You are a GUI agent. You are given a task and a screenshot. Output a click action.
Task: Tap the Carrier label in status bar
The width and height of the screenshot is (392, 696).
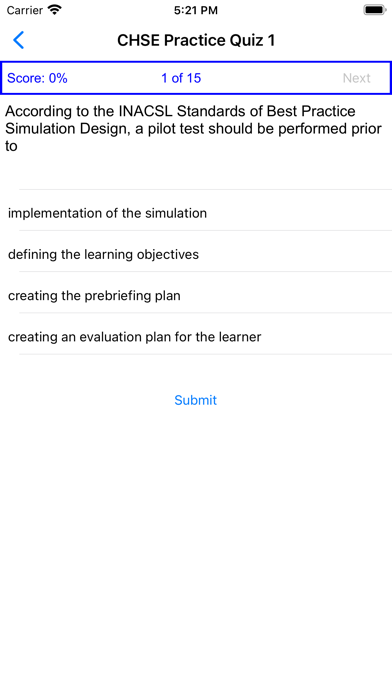point(25,10)
